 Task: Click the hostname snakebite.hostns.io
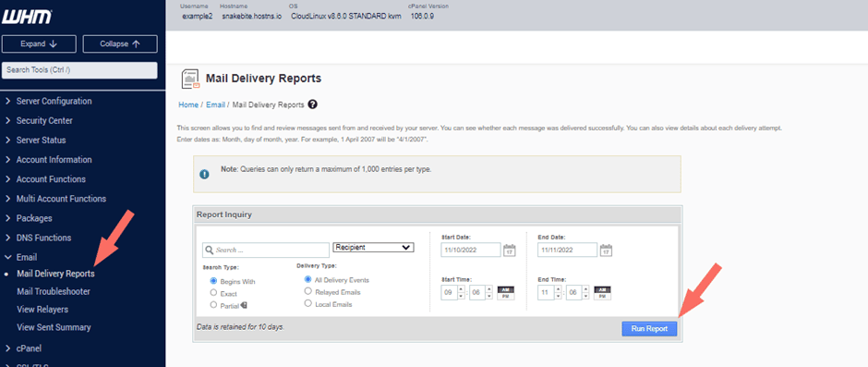[252, 16]
